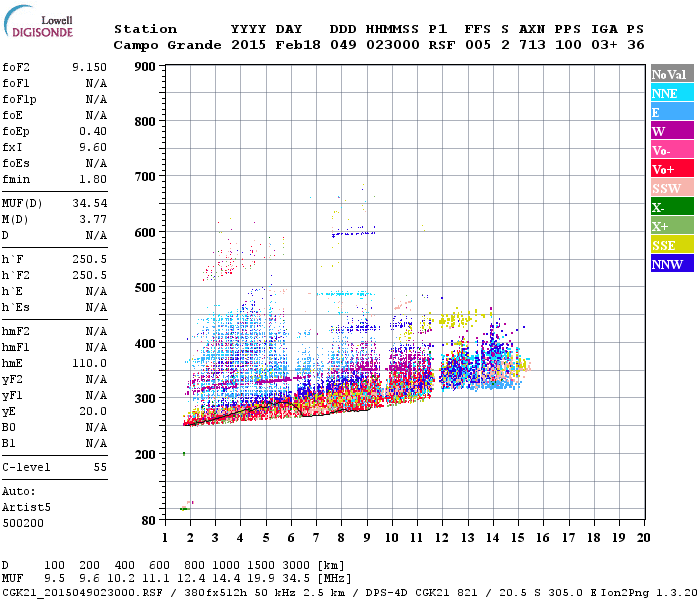Viewport: 700px width, 600px height.
Task: Click the h`F2 value 250.5
Action: (89, 275)
